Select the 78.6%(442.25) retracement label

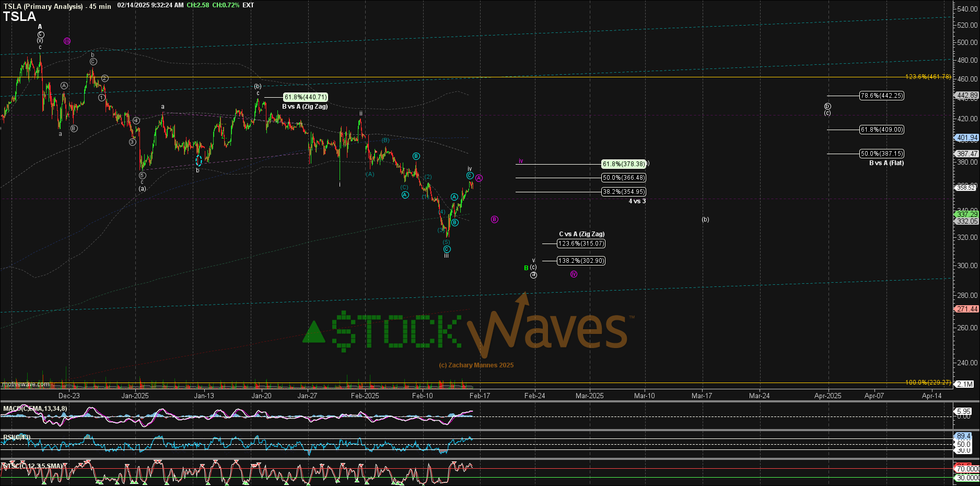pos(882,96)
